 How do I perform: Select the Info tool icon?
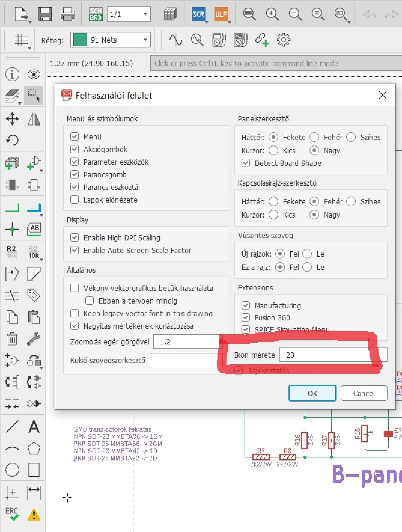tap(12, 74)
